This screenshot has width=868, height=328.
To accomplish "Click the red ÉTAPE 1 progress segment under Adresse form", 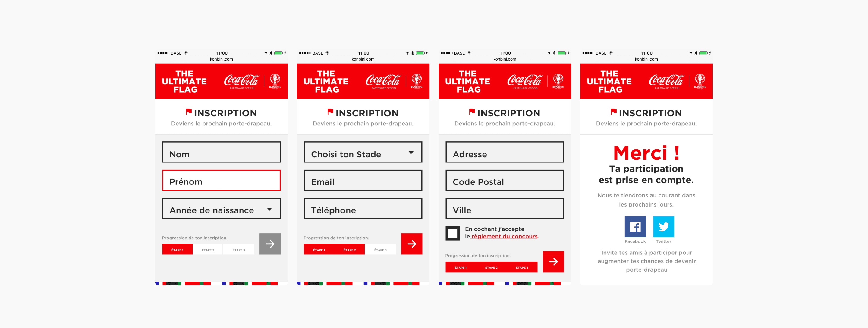I will coord(460,268).
